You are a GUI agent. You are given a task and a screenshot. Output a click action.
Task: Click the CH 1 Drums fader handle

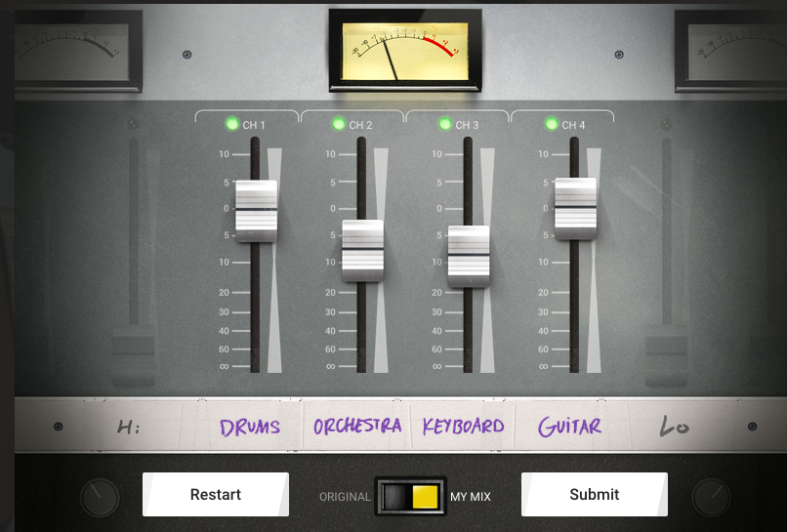point(256,211)
